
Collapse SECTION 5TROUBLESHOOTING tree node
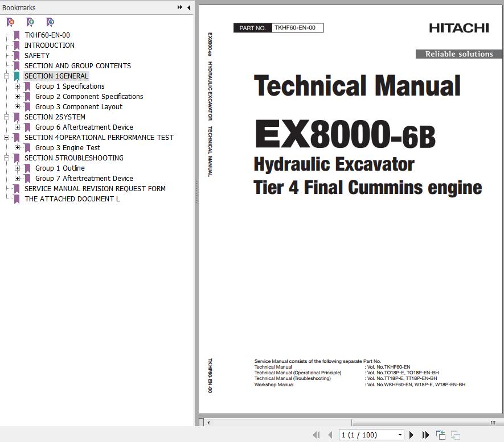[6, 158]
